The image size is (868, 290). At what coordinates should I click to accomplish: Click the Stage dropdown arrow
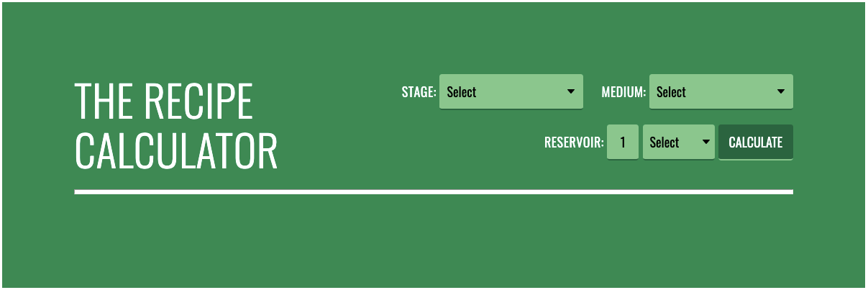point(571,92)
